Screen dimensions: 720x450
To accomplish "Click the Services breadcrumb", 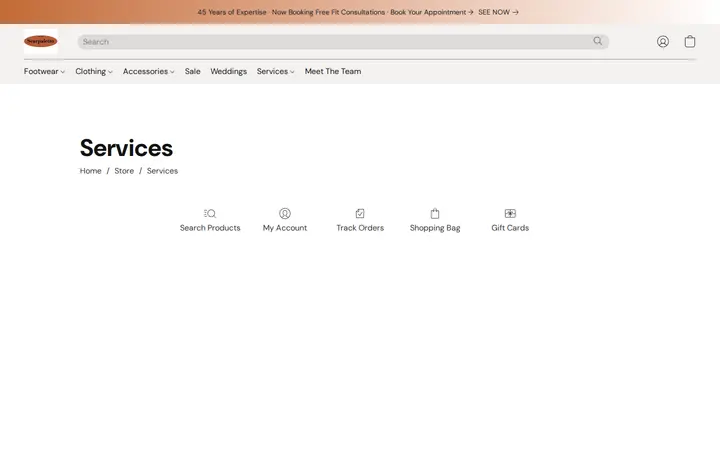I will coord(162,171).
